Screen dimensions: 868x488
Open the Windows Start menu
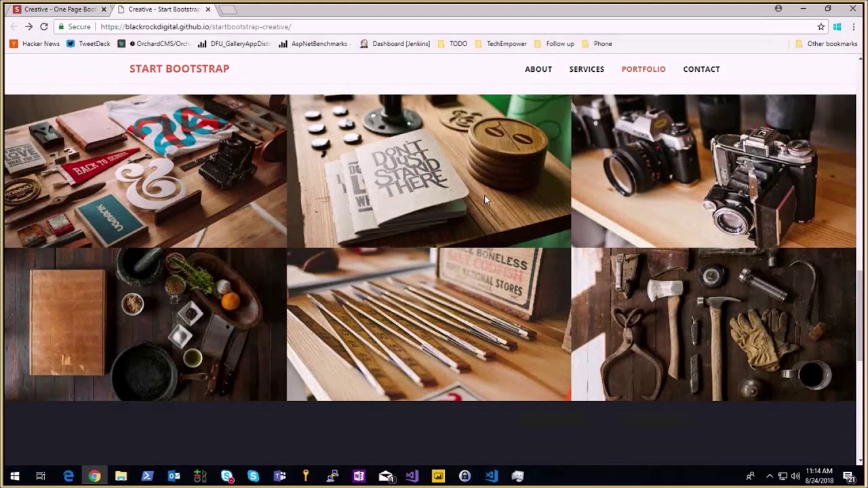[x=14, y=476]
